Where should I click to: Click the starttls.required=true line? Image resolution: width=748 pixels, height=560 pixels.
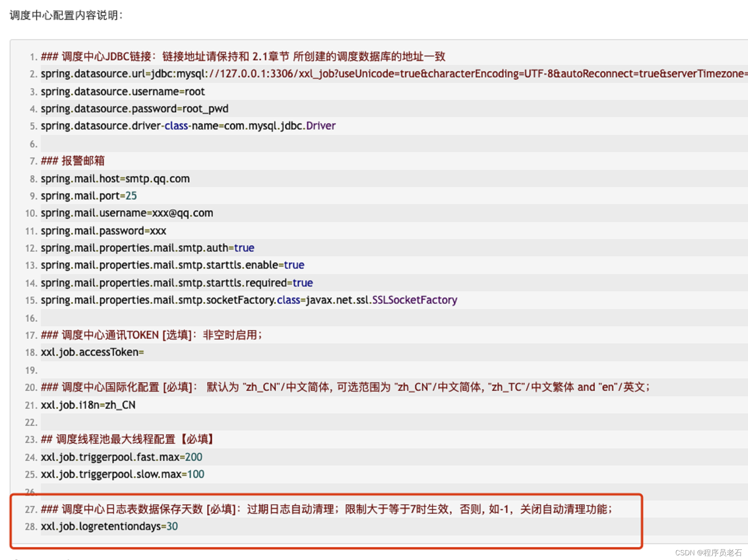177,283
